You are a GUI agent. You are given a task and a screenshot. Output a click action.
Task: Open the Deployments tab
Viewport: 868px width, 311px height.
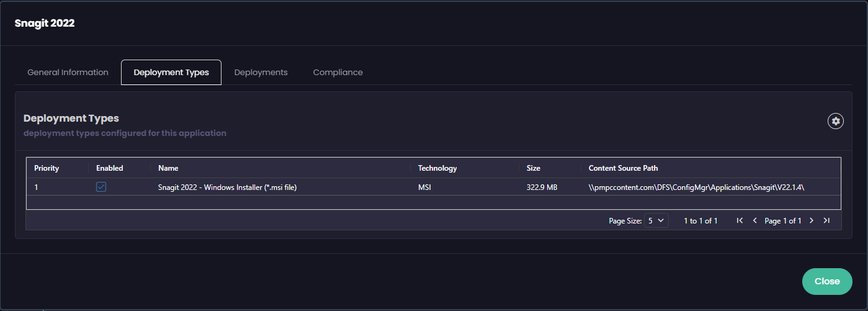261,73
